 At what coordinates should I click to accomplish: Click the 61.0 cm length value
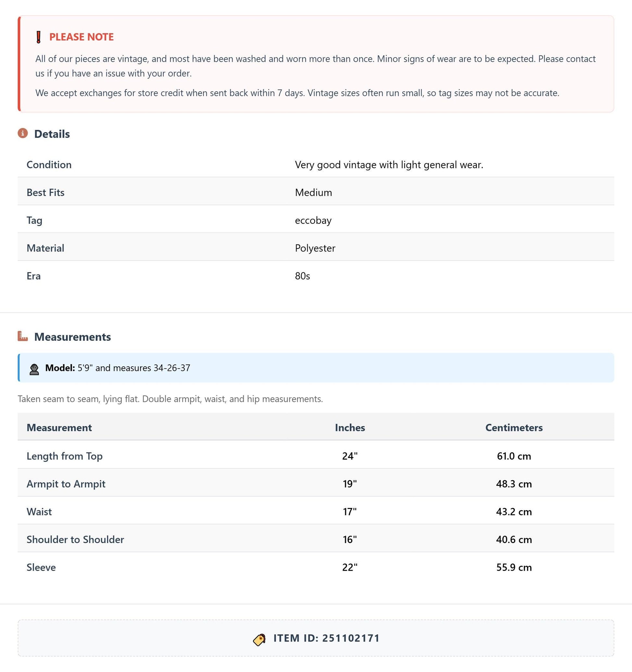[514, 456]
